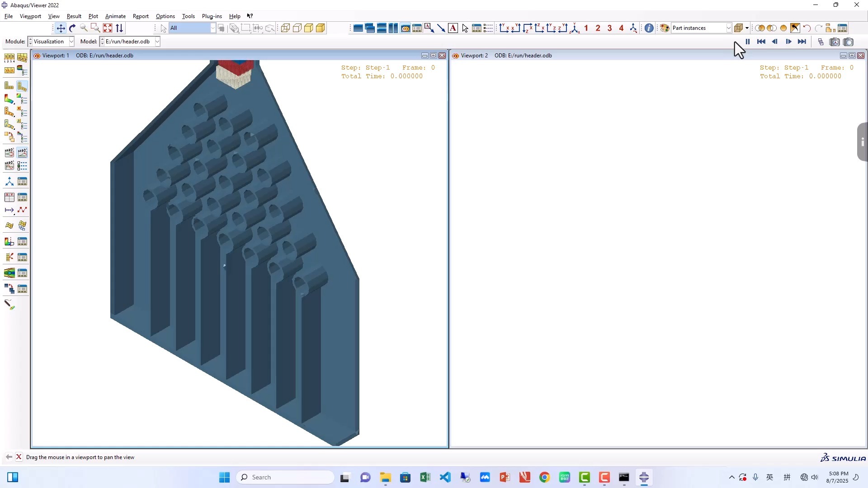This screenshot has height=488, width=868.
Task: Apply the numbered view 1 orientation
Action: pos(586,28)
